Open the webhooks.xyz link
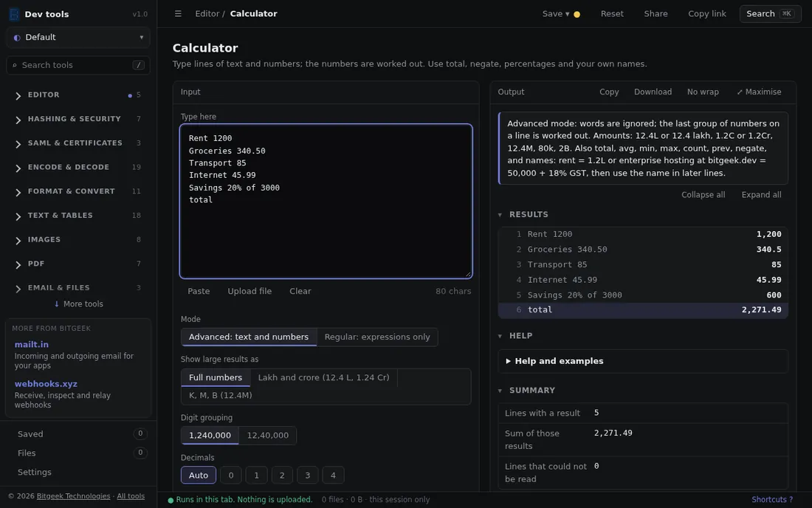This screenshot has height=508, width=812. click(x=46, y=384)
